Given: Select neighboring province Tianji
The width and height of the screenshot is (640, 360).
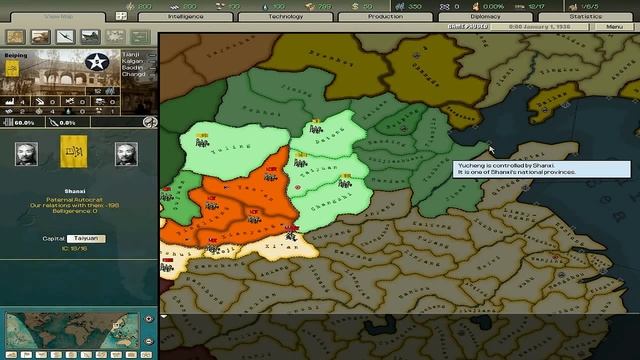Looking at the screenshot, I should click(x=131, y=54).
